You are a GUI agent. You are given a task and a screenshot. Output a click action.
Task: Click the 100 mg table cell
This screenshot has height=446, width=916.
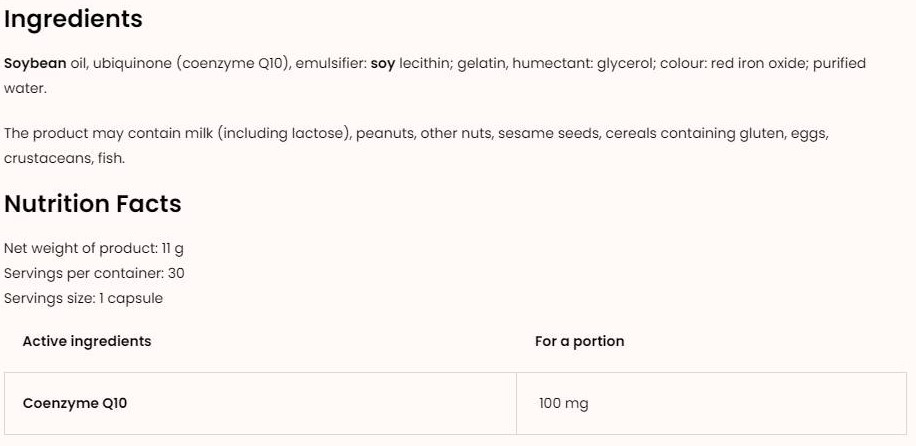click(563, 404)
